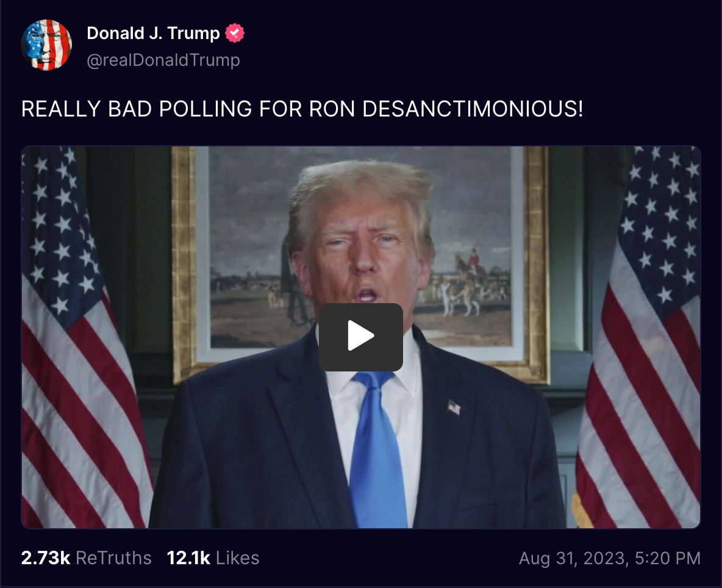
Task: View the 2.73k ReTruths count
Action: [46, 558]
